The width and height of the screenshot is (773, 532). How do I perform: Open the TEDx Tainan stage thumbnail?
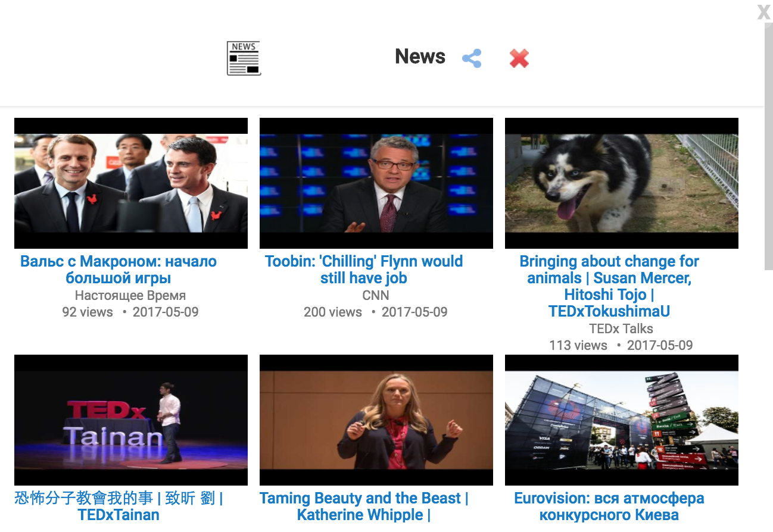click(x=131, y=420)
